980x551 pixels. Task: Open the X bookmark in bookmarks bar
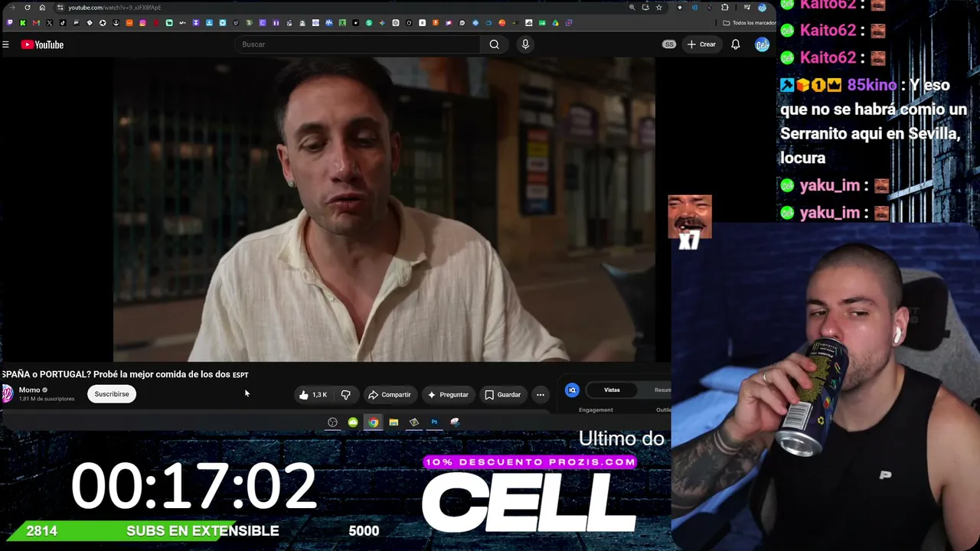[49, 23]
